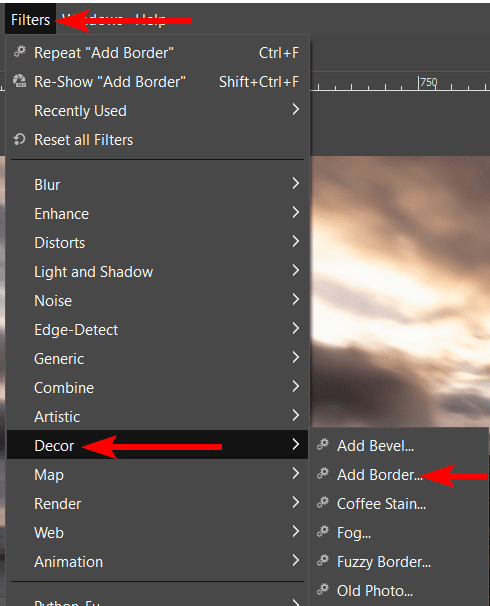
Task: Click the script icon beside Add Bevel
Action: point(323,444)
